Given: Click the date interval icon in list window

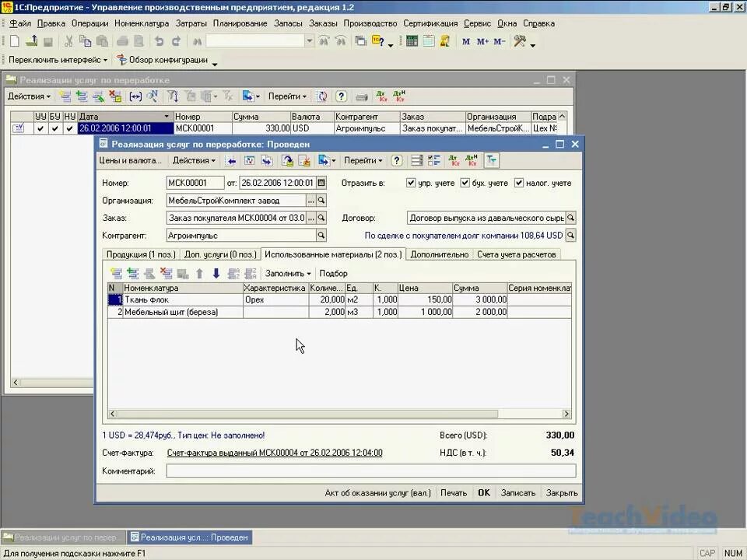Looking at the screenshot, I should (135, 96).
